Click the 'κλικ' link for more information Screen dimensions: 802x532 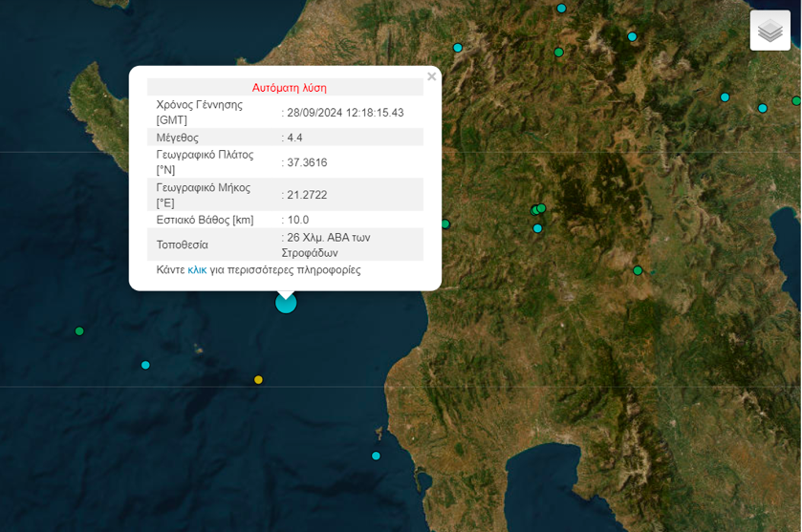coord(197,270)
